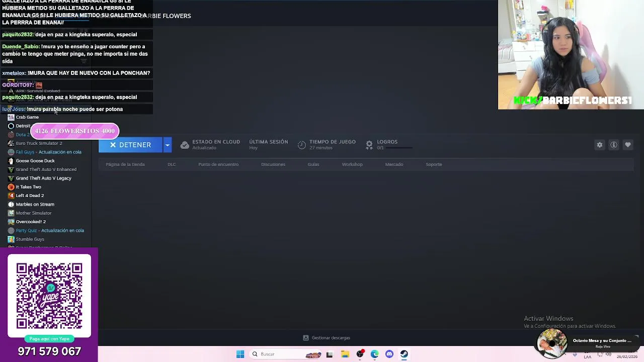Select Overcooked! 2 in library

click(31, 222)
